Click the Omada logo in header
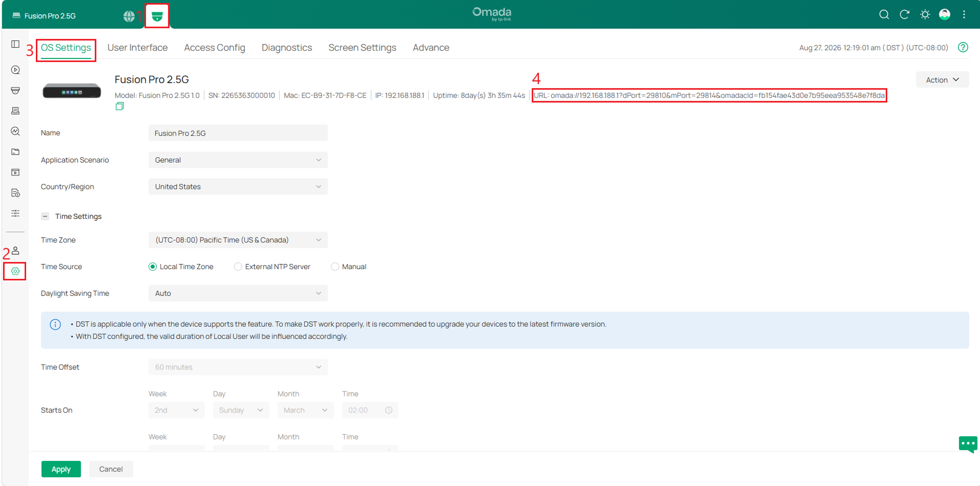The width and height of the screenshot is (980, 486). pyautogui.click(x=492, y=14)
